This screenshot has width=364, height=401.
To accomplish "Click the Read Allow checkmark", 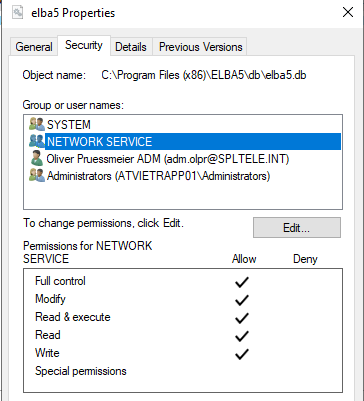I will pos(242,336).
